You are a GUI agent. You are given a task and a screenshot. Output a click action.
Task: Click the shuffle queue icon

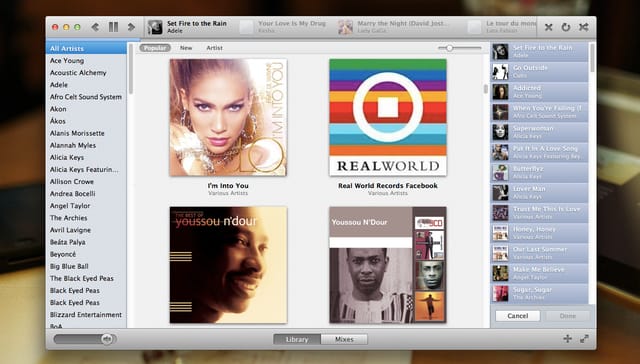click(x=584, y=27)
